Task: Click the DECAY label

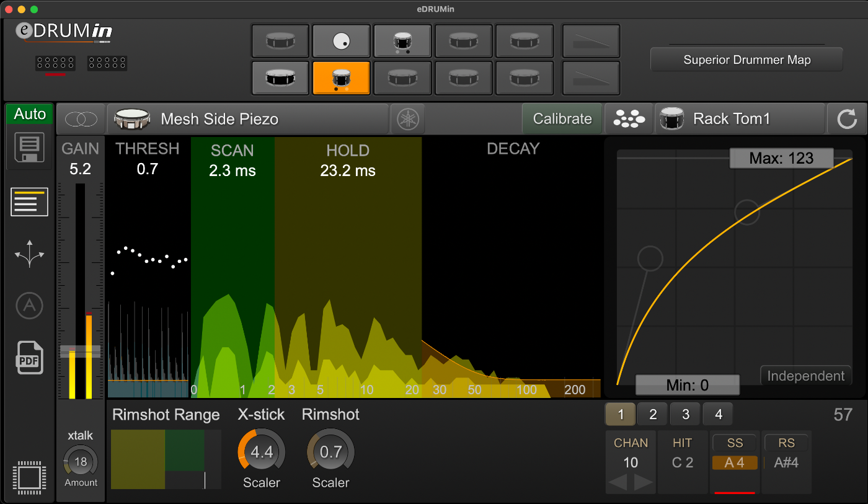Action: [x=513, y=149]
